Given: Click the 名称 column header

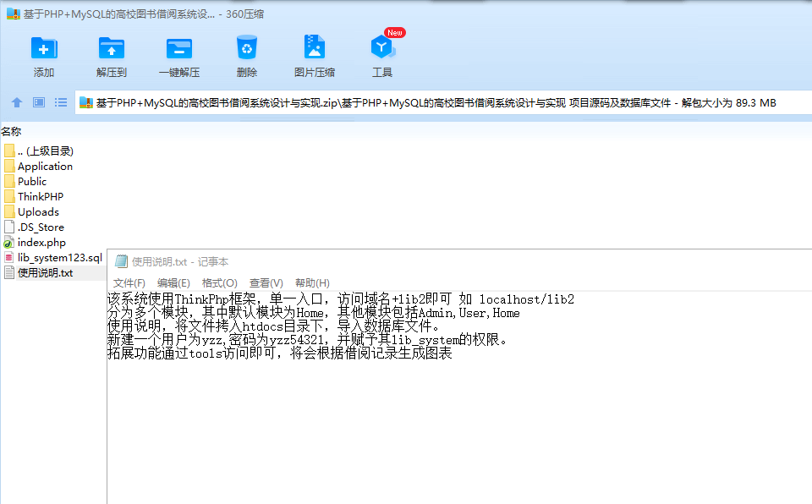Looking at the screenshot, I should click(11, 132).
